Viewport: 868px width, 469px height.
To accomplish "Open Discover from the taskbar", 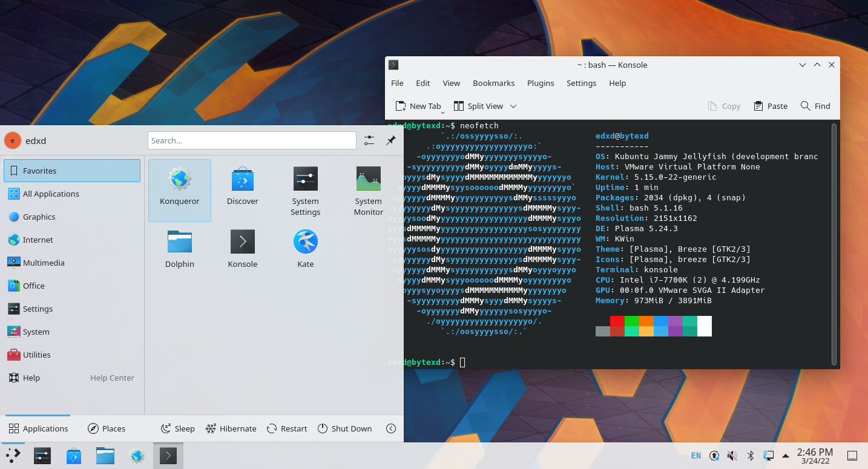I will (74, 456).
